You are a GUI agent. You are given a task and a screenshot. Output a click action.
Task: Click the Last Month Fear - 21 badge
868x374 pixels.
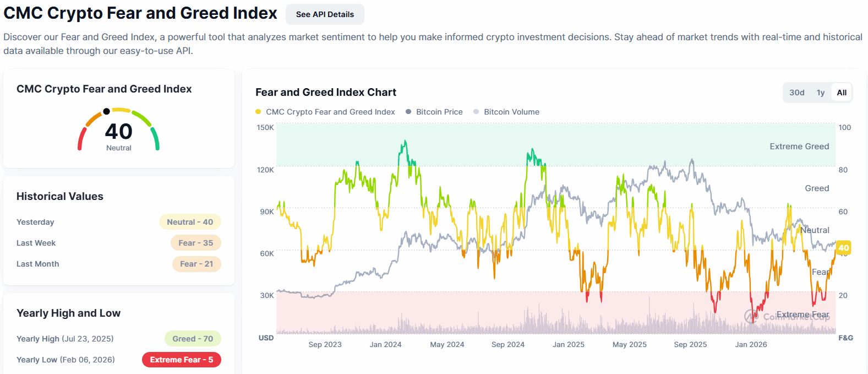tap(196, 264)
